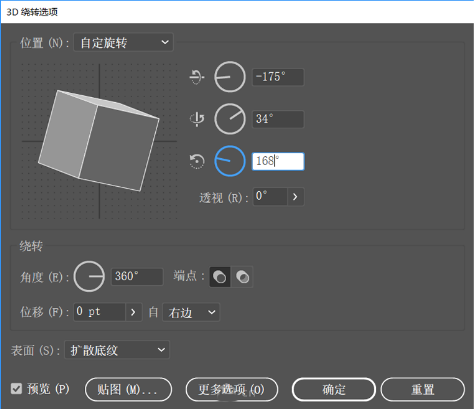Open the 表面 扩散底纹 dropdown

117,350
